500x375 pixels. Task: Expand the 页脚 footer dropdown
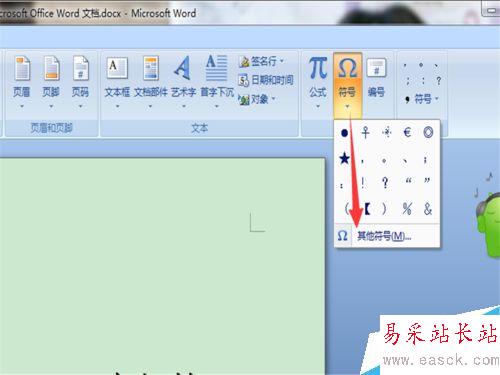pos(51,107)
